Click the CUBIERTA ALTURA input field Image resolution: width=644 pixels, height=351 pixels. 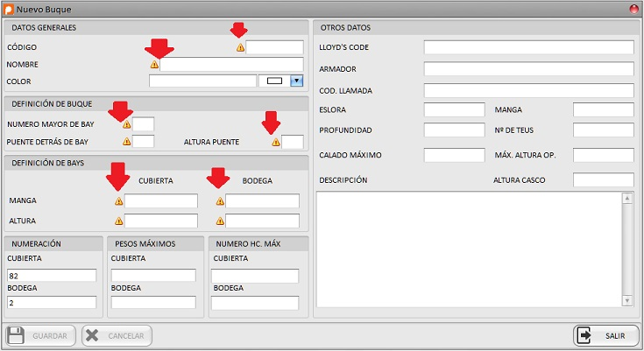click(161, 221)
